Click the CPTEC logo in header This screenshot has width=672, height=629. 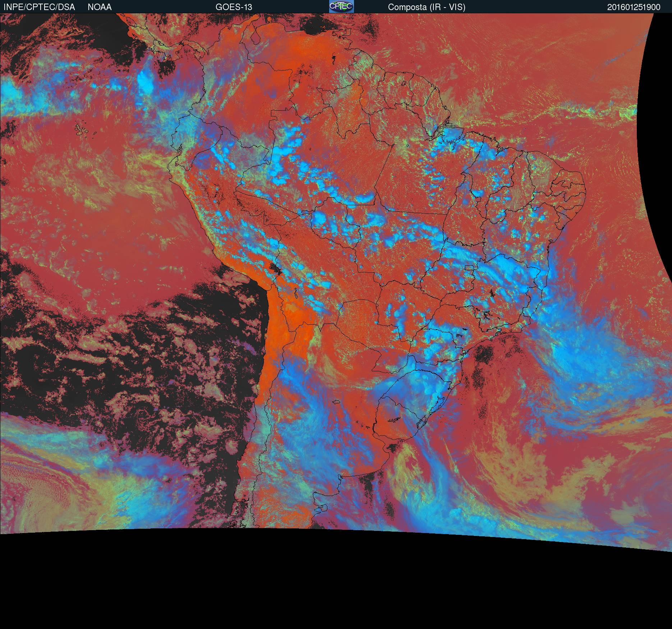[341, 6]
